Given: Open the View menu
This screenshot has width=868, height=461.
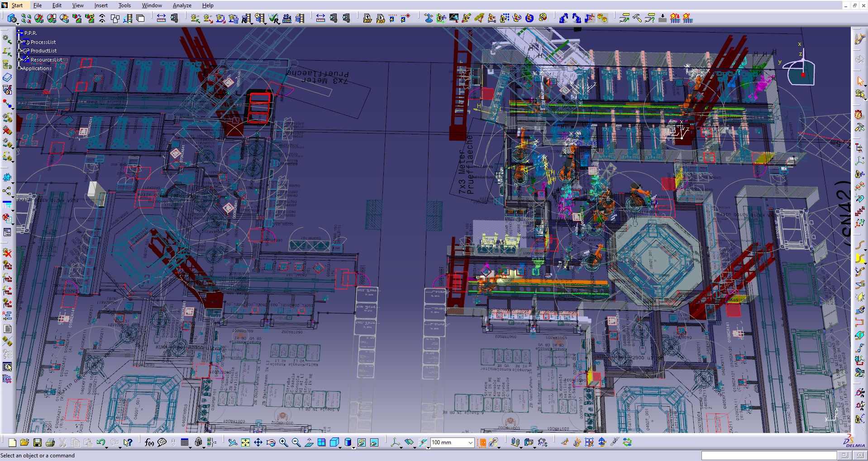Looking at the screenshot, I should tap(78, 5).
